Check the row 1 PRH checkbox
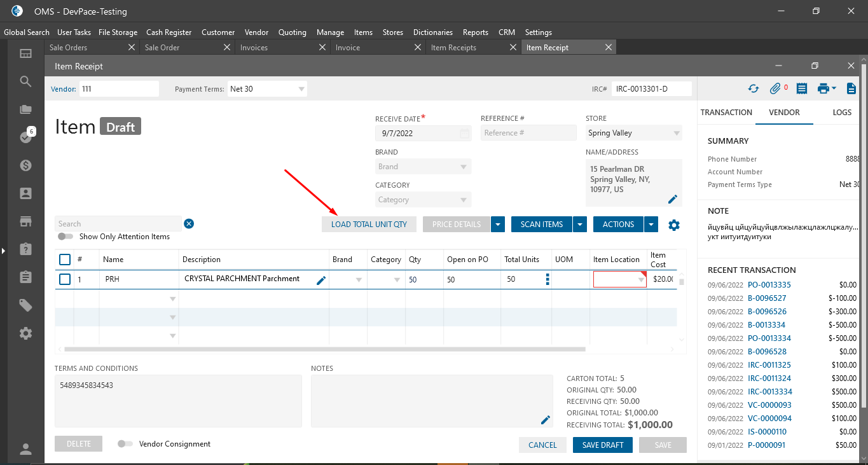 click(65, 279)
